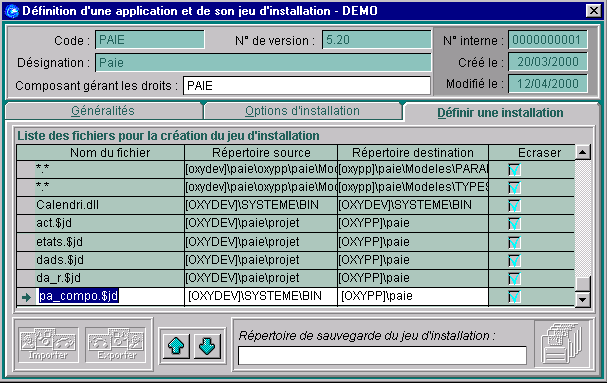Select the etats.$jd file name cell
The width and height of the screenshot is (607, 383).
pos(110,242)
